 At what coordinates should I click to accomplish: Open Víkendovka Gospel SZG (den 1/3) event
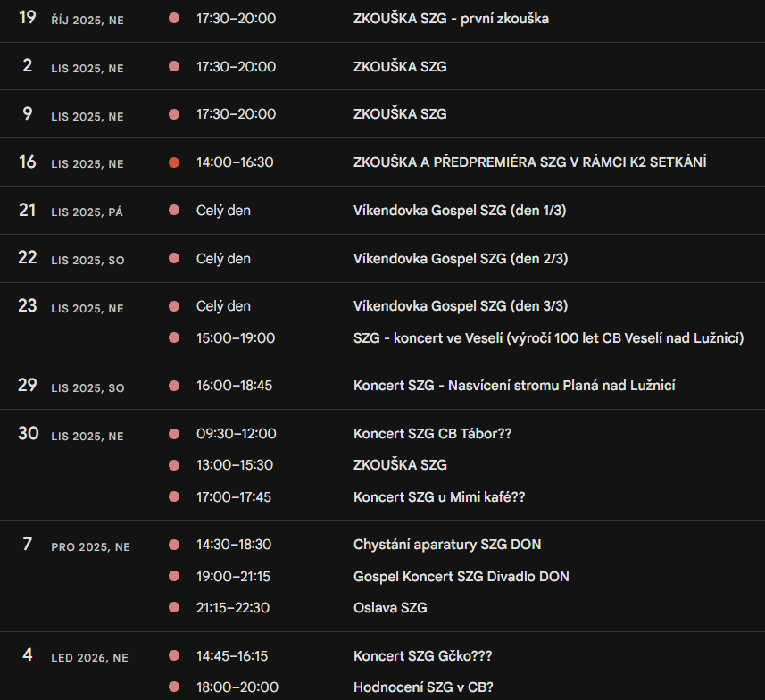click(460, 211)
